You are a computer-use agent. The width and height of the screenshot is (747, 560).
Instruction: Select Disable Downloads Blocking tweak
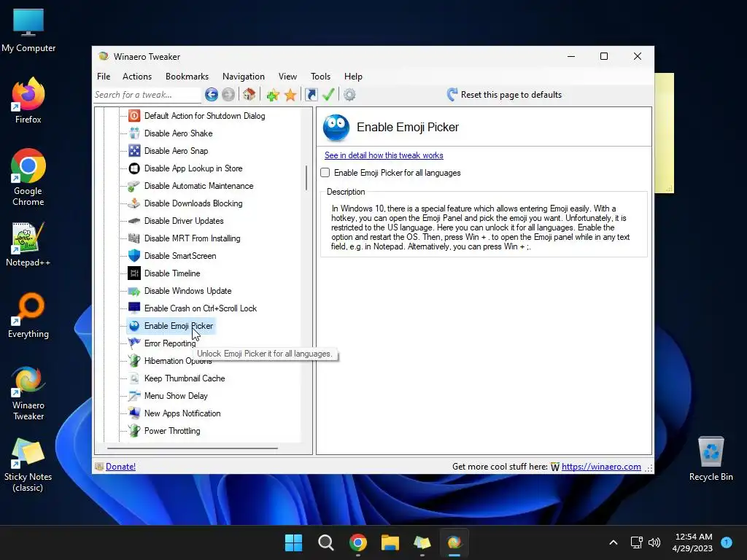[193, 203]
